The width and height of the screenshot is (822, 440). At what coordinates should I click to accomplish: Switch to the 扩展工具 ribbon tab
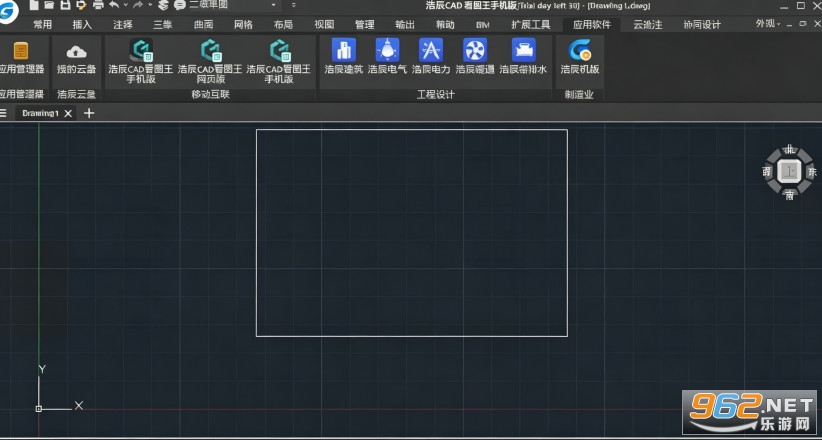(531, 25)
